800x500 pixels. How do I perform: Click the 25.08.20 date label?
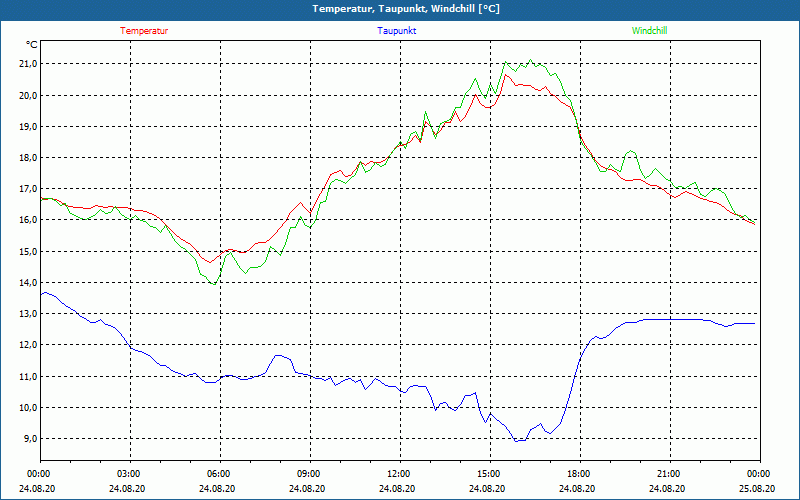(x=757, y=489)
